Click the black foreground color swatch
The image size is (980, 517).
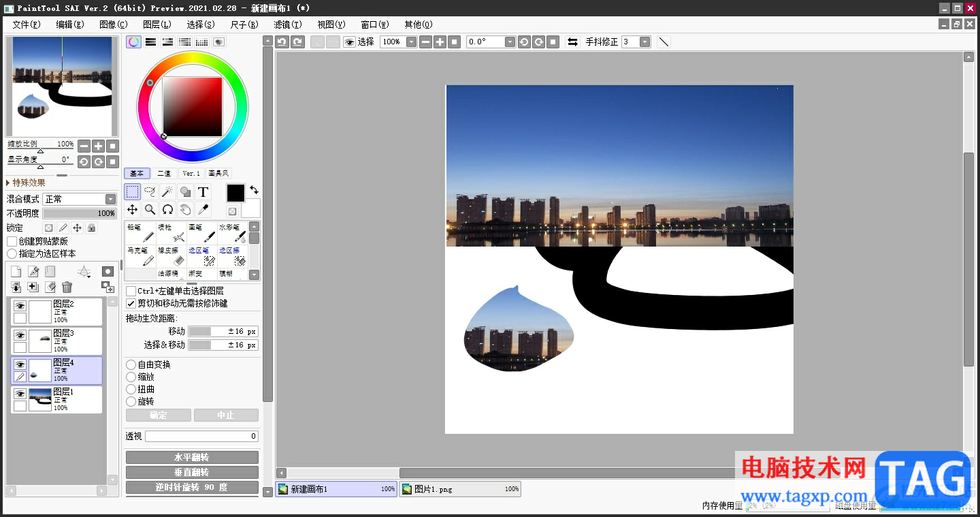coord(235,193)
